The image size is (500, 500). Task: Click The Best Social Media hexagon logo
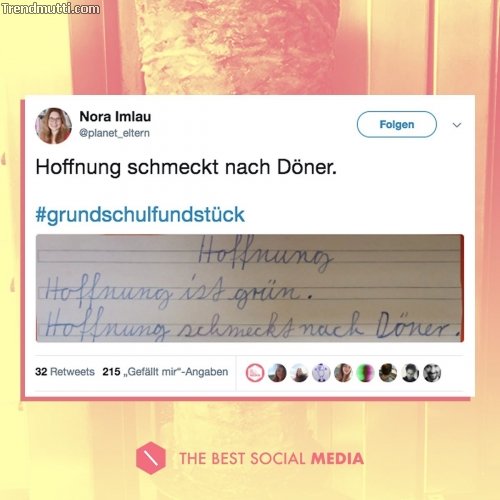151,458
